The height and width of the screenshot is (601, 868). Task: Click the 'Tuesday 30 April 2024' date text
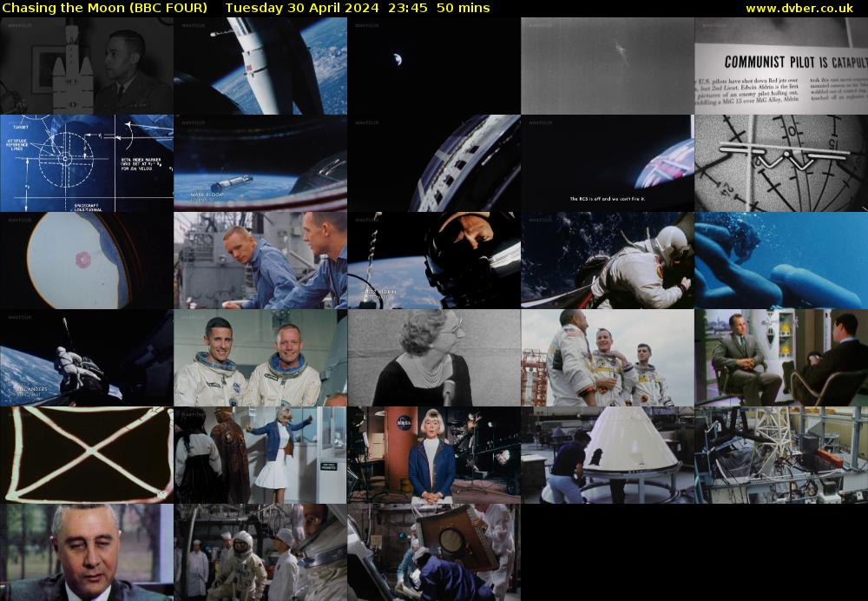tap(302, 8)
